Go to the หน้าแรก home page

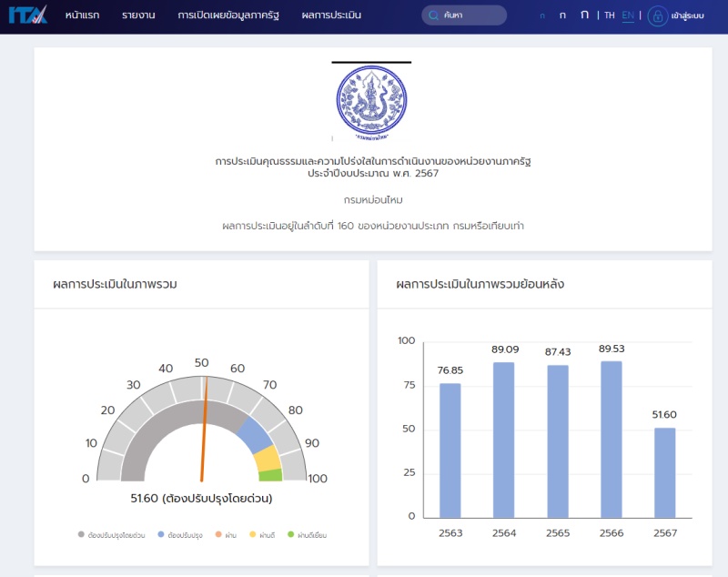(82, 15)
